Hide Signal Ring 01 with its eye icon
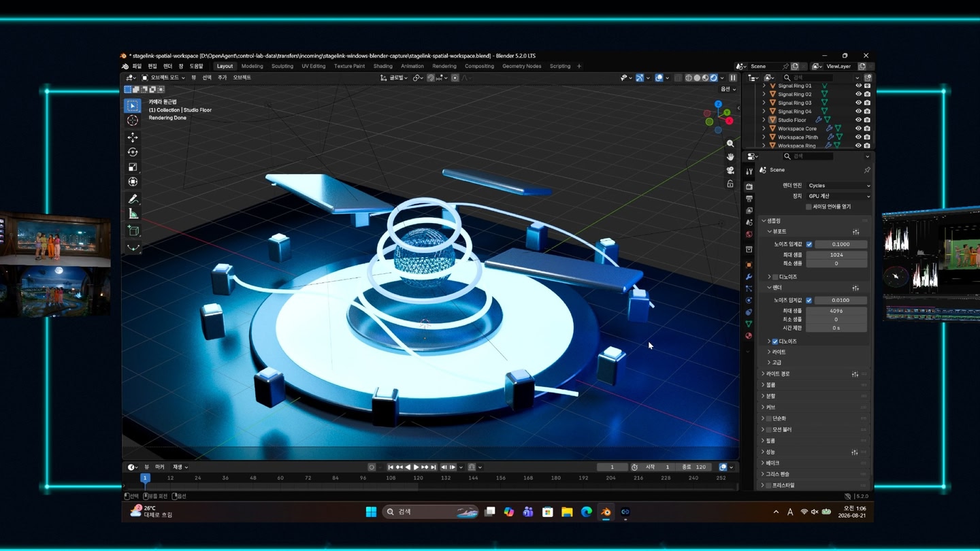 (858, 86)
